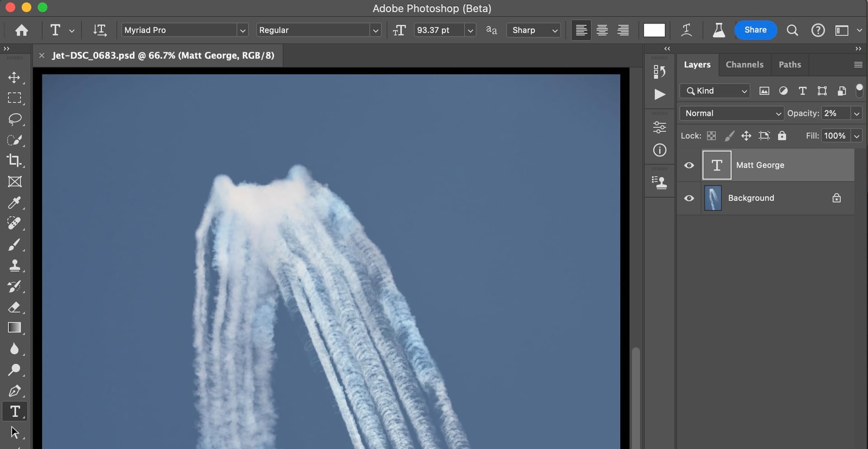The image size is (868, 449).
Task: Select the Pen tool
Action: (x=14, y=391)
